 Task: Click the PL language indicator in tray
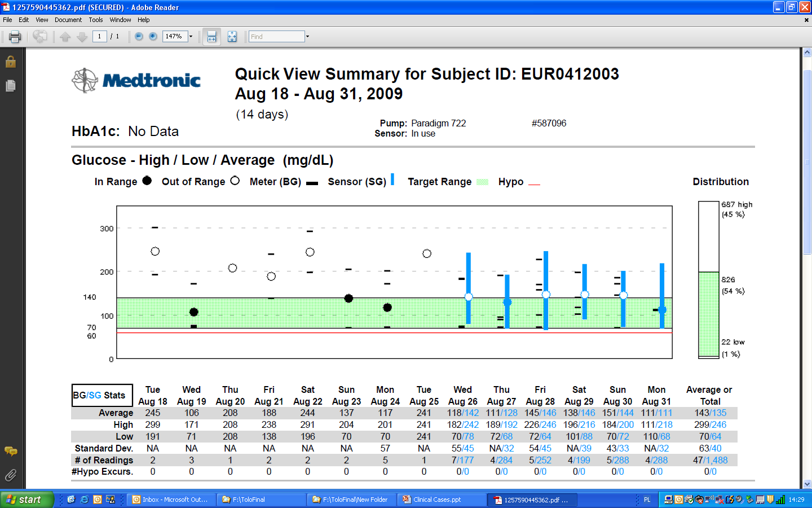click(x=647, y=500)
